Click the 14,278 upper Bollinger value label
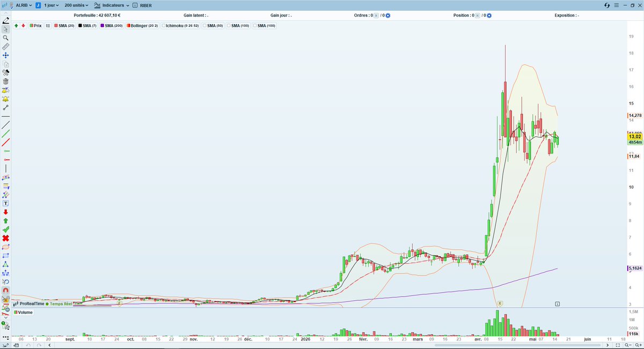Image resolution: width=644 pixels, height=349 pixels. pyautogui.click(x=635, y=115)
